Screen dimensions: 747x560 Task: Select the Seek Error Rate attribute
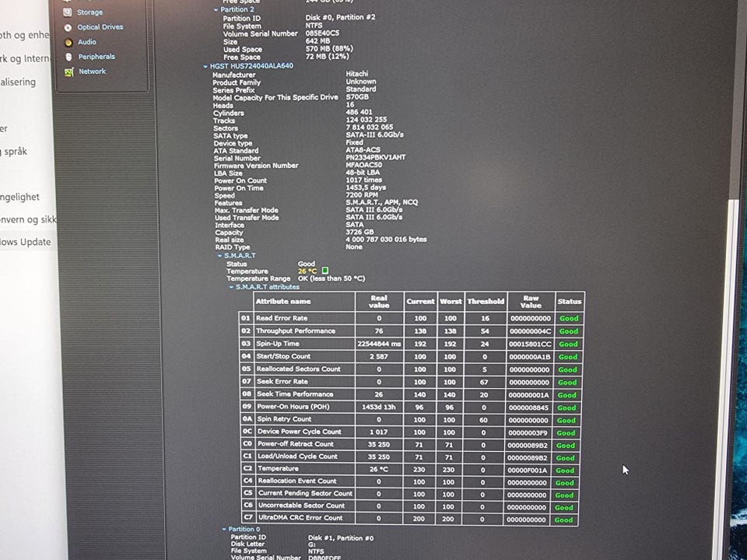click(282, 381)
